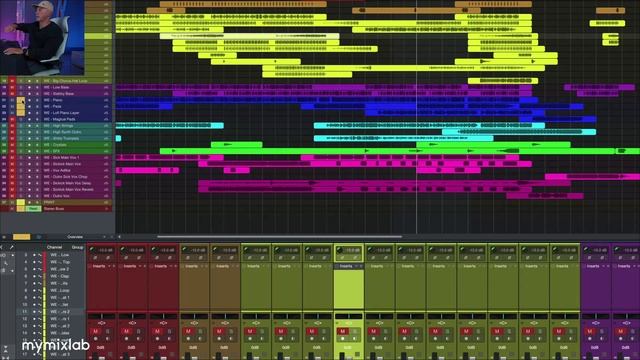Select the long green SFX clip in the timeline
Screen dimensions: 640x360
388,151
